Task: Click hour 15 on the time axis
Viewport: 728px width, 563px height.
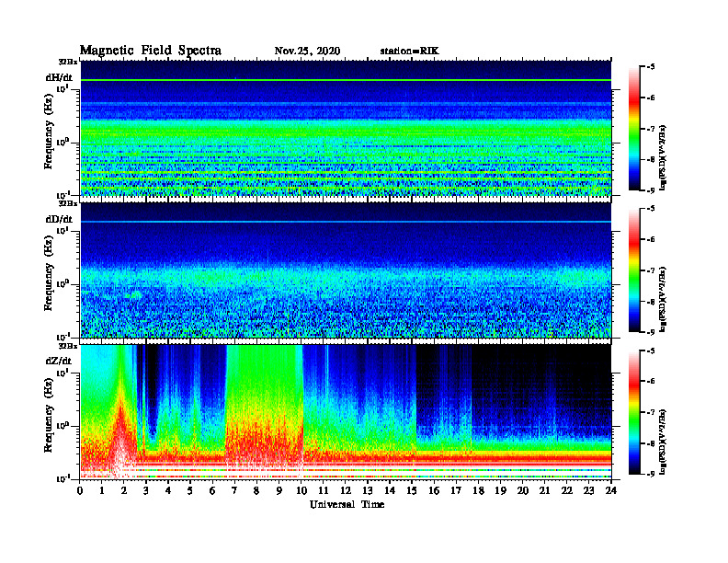Action: click(412, 490)
